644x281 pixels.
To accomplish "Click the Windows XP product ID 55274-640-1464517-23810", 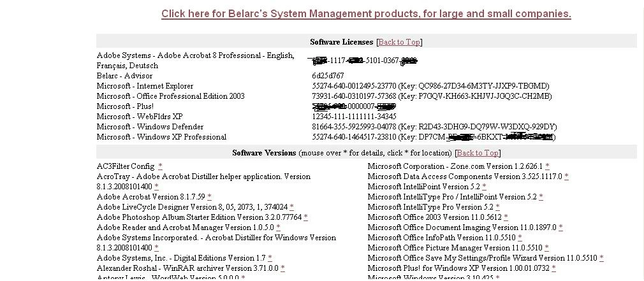I will [x=354, y=137].
